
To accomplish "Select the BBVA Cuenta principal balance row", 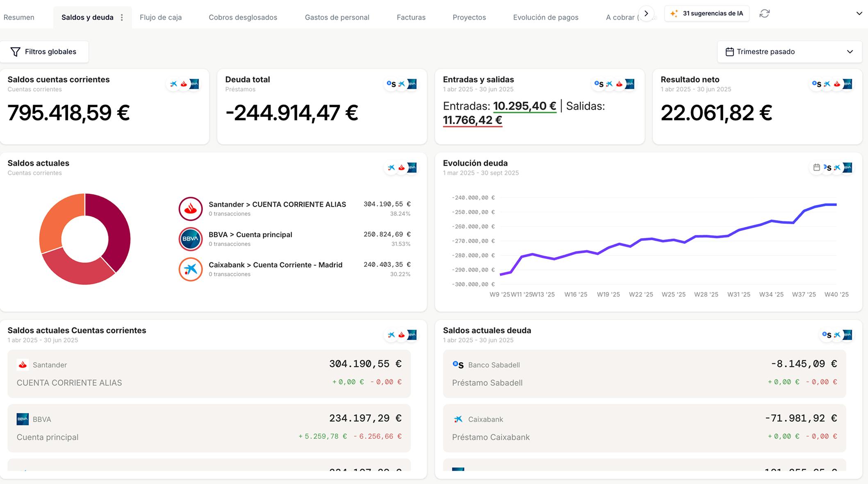I will click(x=209, y=428).
